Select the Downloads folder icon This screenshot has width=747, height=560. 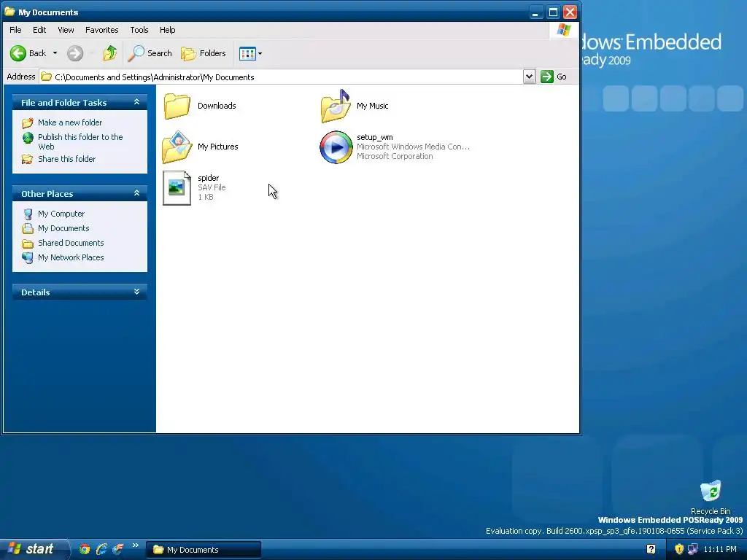click(177, 106)
